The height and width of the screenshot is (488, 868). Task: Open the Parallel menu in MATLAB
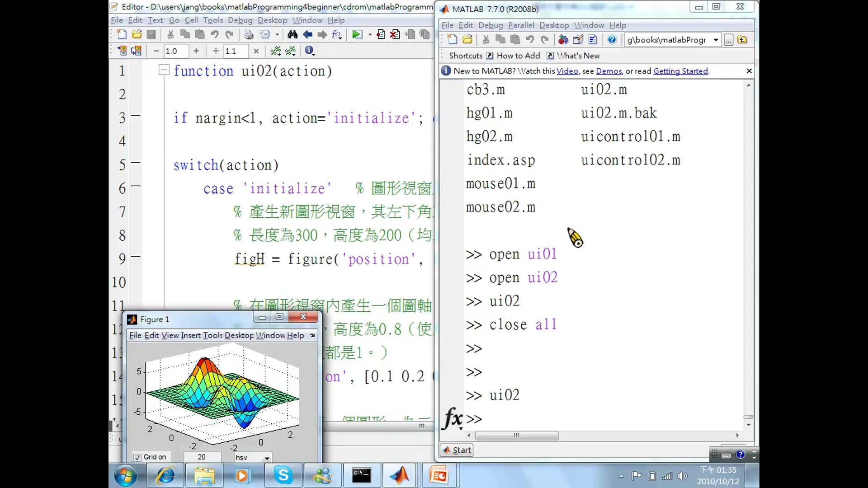point(520,25)
